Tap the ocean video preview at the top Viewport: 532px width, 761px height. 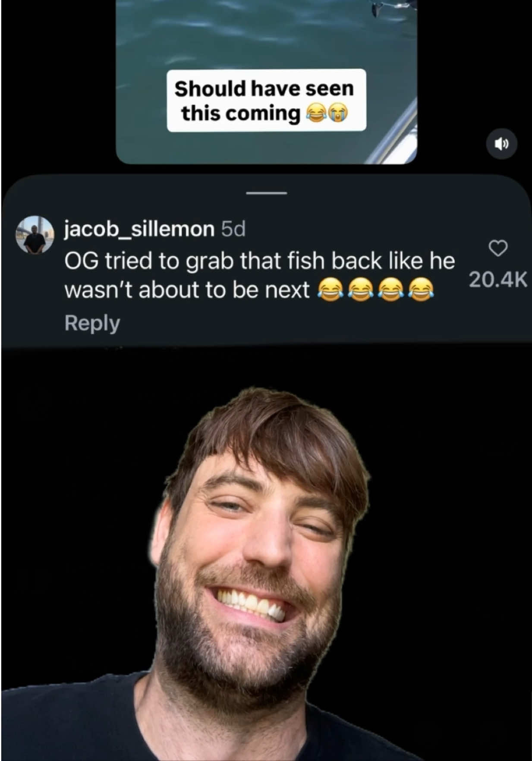266,82
